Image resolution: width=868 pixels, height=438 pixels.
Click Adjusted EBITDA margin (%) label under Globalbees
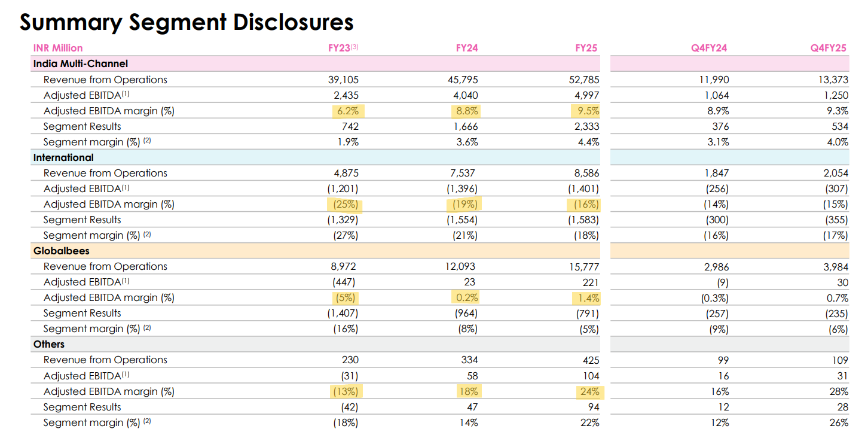click(109, 297)
